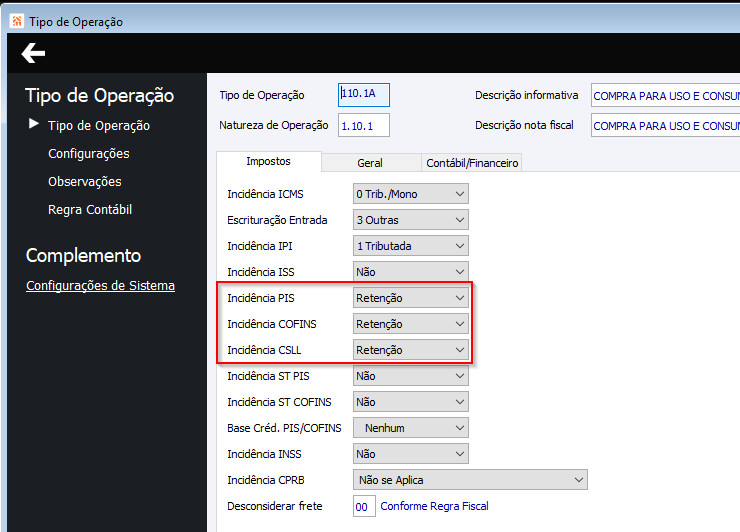Open the Configurações section
Image resolution: width=740 pixels, height=532 pixels.
(89, 154)
